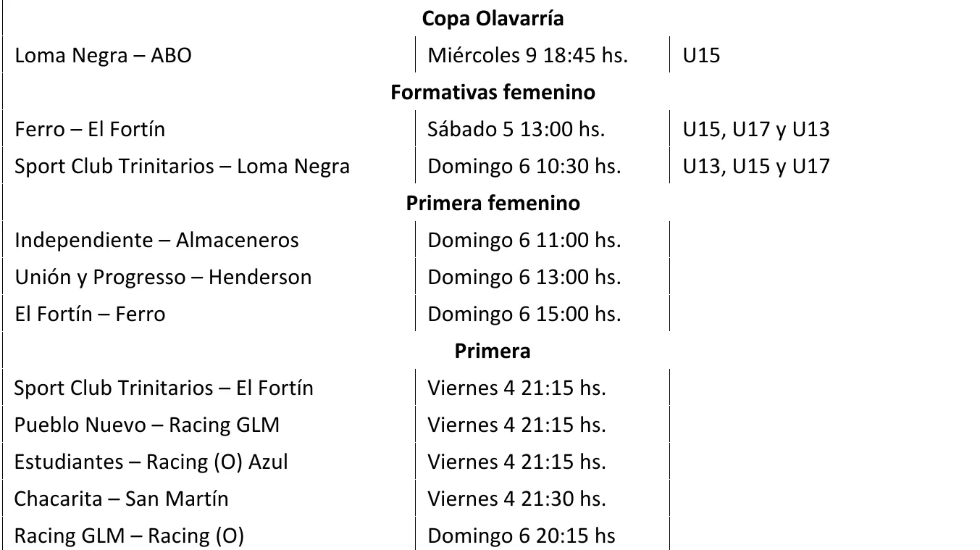Click the U13, U15 y U17 categories cell
The image size is (980, 550).
756,167
